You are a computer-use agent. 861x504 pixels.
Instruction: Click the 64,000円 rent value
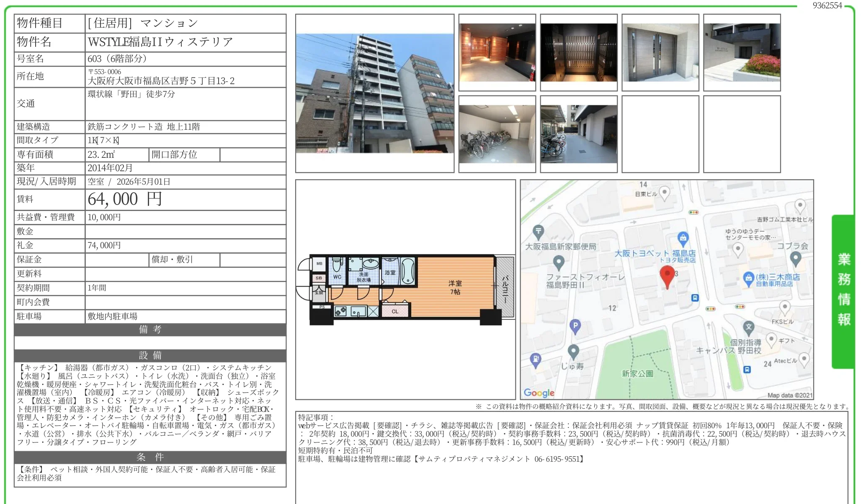tap(125, 199)
